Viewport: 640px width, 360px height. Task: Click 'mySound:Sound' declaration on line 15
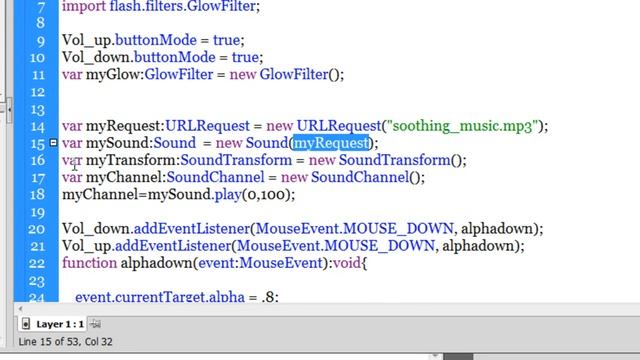coord(141,143)
